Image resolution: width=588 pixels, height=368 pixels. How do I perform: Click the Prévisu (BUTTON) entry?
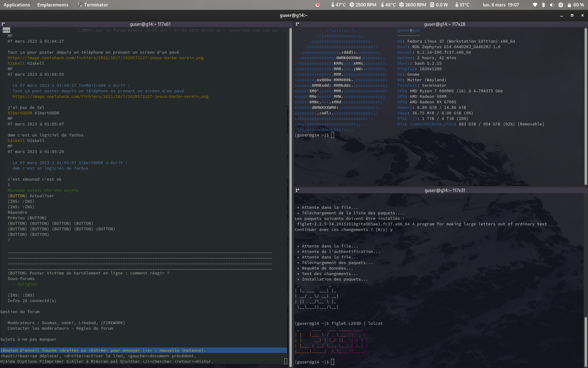point(27,218)
